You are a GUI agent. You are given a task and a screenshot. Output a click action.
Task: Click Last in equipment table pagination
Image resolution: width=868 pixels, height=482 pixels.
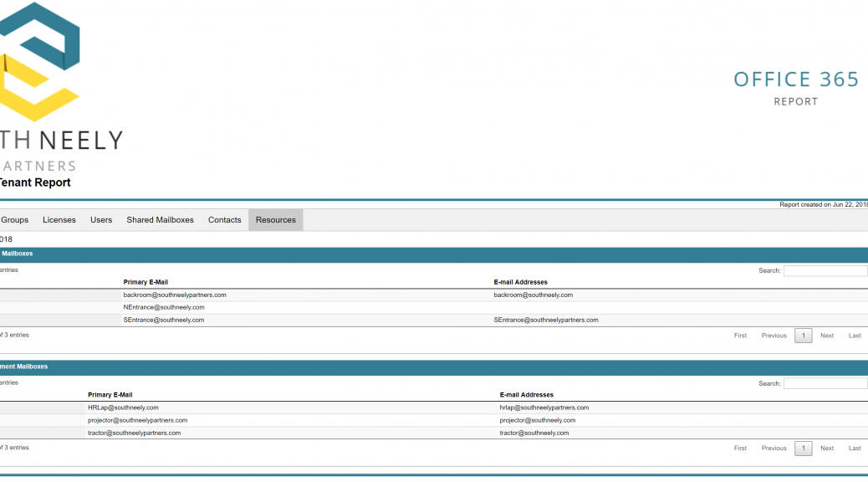coord(855,449)
